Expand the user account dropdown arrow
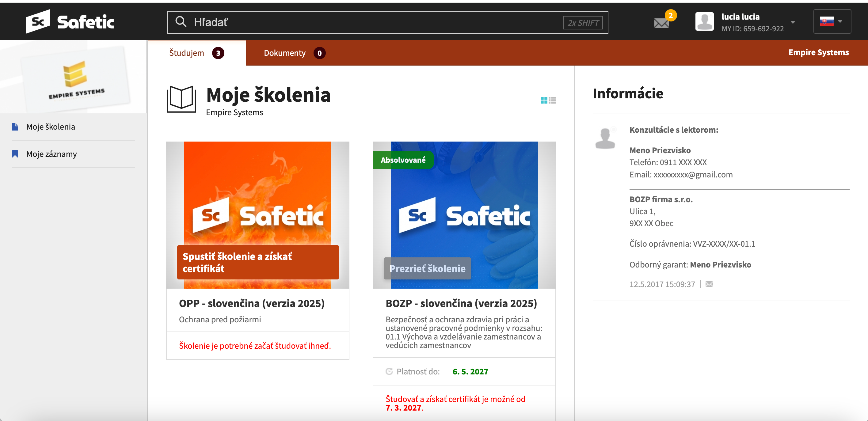 click(x=793, y=22)
